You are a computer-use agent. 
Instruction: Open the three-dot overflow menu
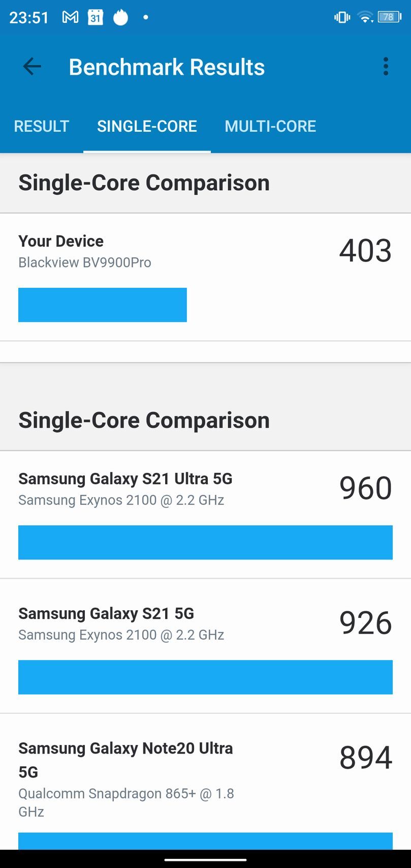point(386,67)
